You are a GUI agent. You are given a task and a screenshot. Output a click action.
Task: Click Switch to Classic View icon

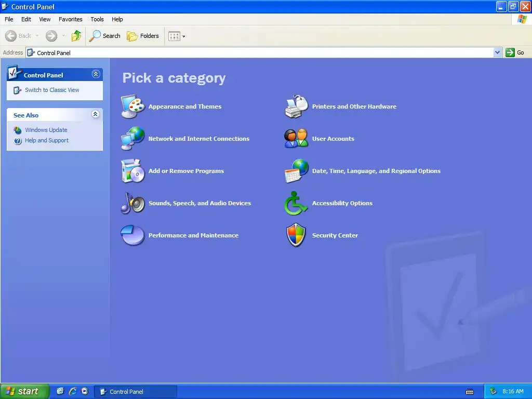(17, 90)
